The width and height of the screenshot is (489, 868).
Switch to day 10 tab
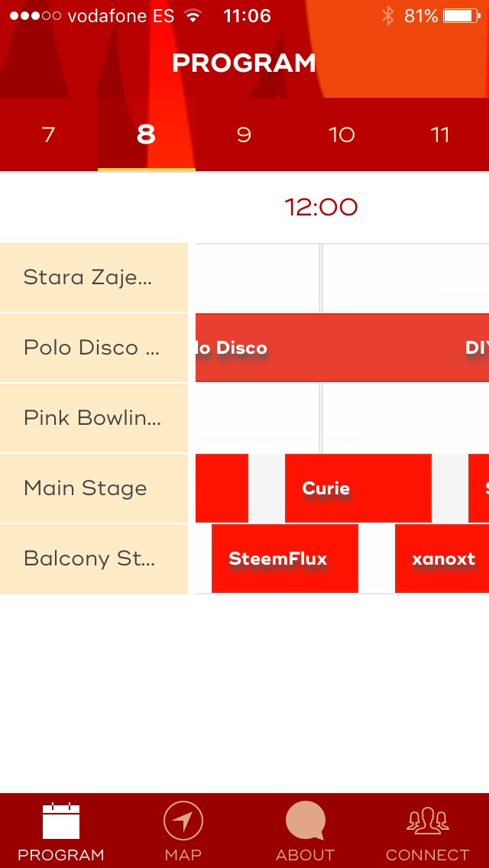click(x=342, y=135)
